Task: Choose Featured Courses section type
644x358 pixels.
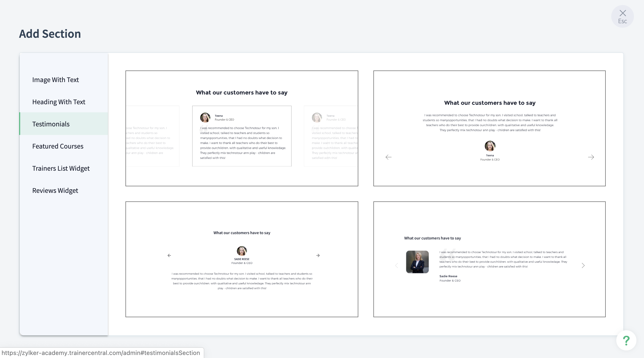Action: point(58,146)
